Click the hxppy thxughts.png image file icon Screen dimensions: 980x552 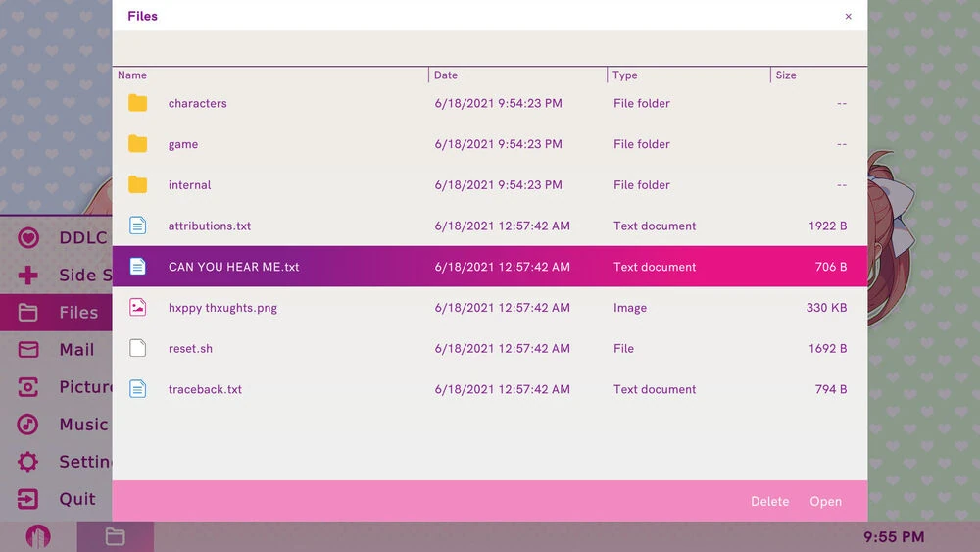pos(138,308)
